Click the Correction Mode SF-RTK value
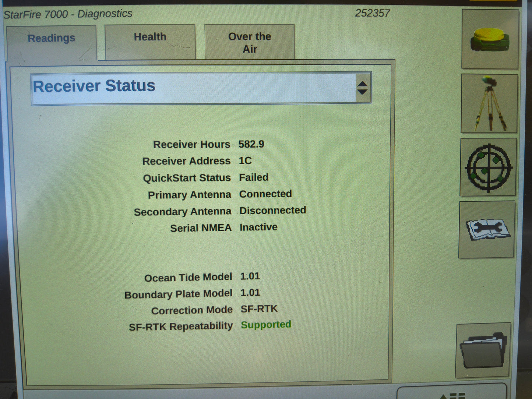Screen dimensions: 532x399 tap(259, 309)
